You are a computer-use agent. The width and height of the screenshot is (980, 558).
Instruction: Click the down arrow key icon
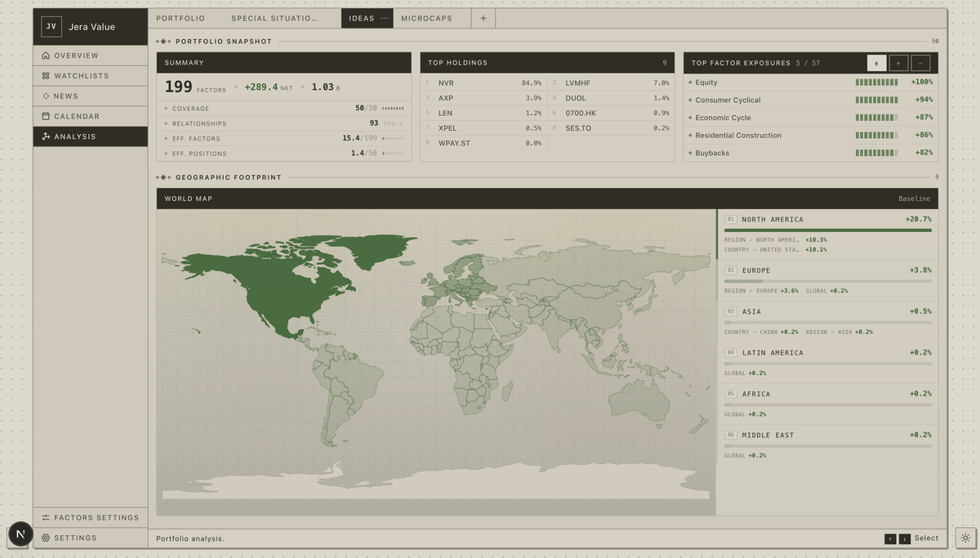[905, 538]
